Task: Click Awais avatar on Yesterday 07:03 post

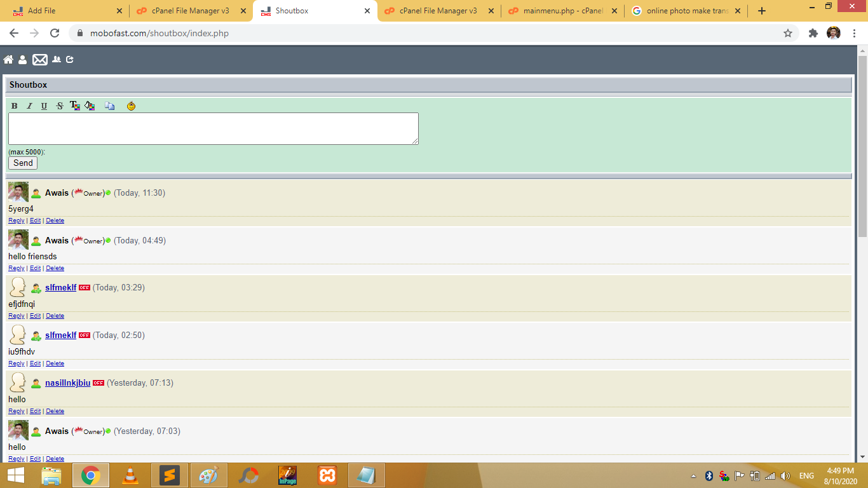Action: pyautogui.click(x=18, y=431)
